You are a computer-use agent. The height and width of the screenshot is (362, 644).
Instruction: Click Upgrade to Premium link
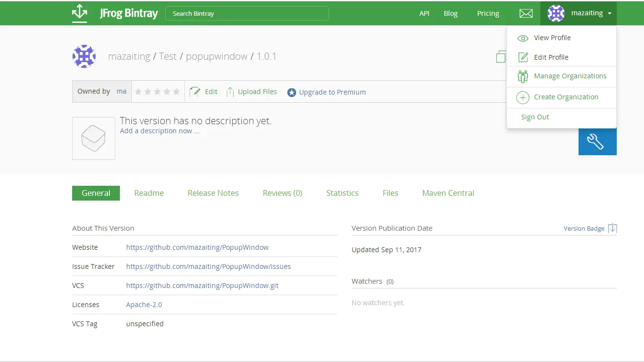point(333,92)
